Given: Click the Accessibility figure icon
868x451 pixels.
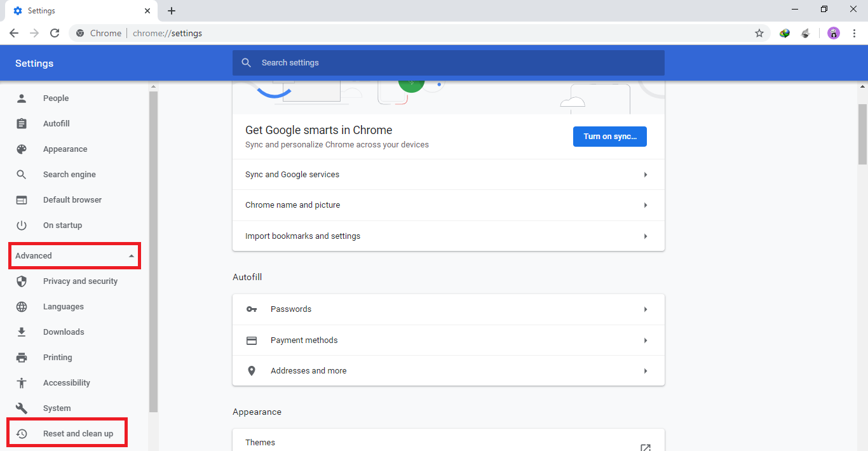Looking at the screenshot, I should coord(22,383).
